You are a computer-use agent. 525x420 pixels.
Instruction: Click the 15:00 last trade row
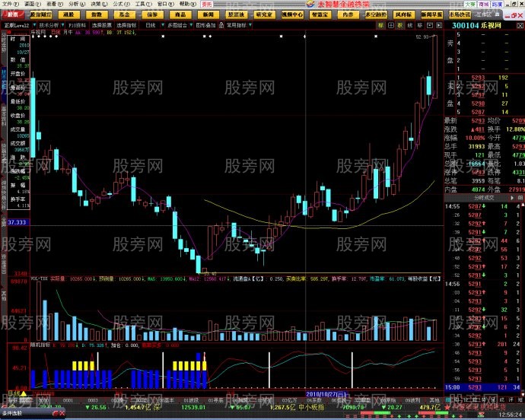point(484,387)
